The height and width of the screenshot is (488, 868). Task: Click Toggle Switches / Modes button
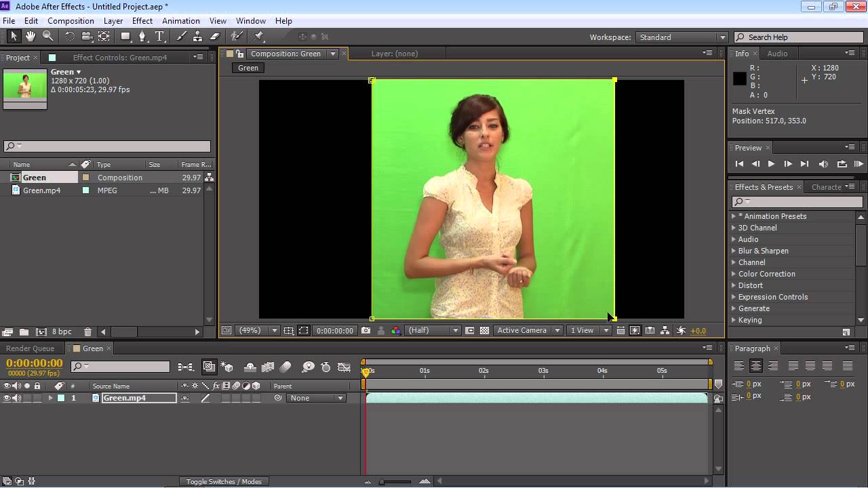(x=224, y=482)
